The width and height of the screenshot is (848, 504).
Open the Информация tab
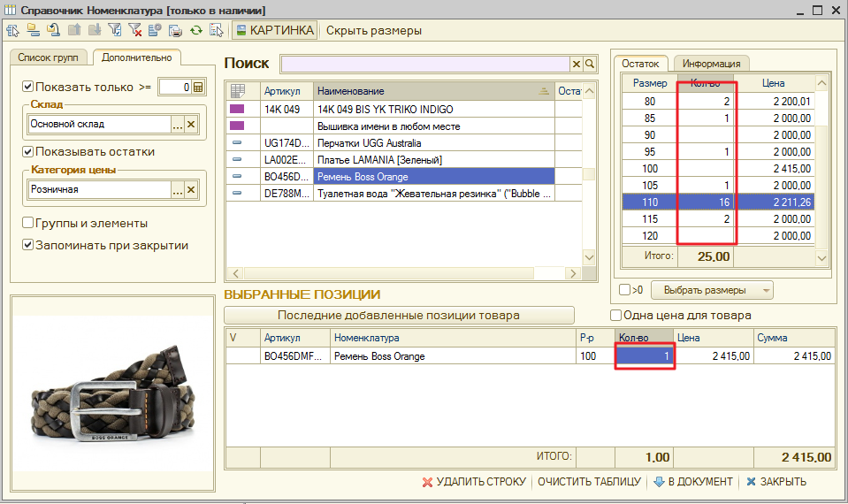point(711,64)
